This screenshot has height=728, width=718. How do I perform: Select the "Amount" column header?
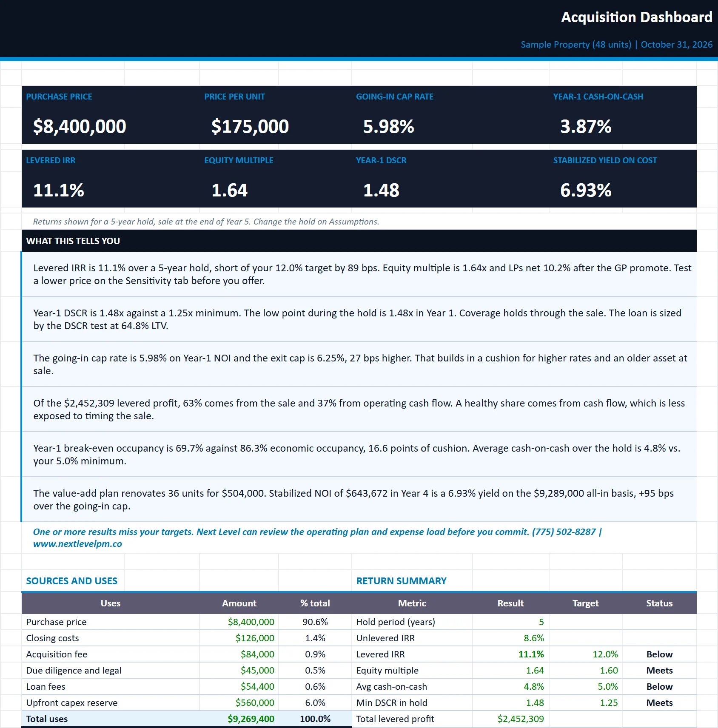[x=239, y=603]
